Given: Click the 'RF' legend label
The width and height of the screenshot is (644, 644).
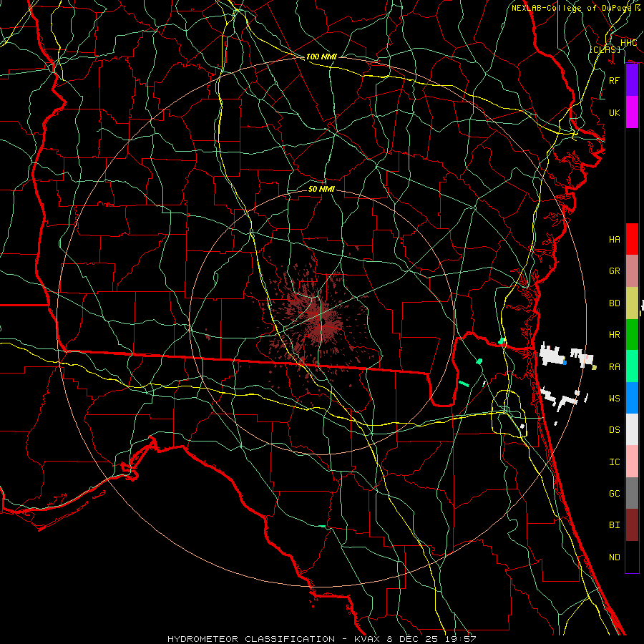Looking at the screenshot, I should click(614, 80).
